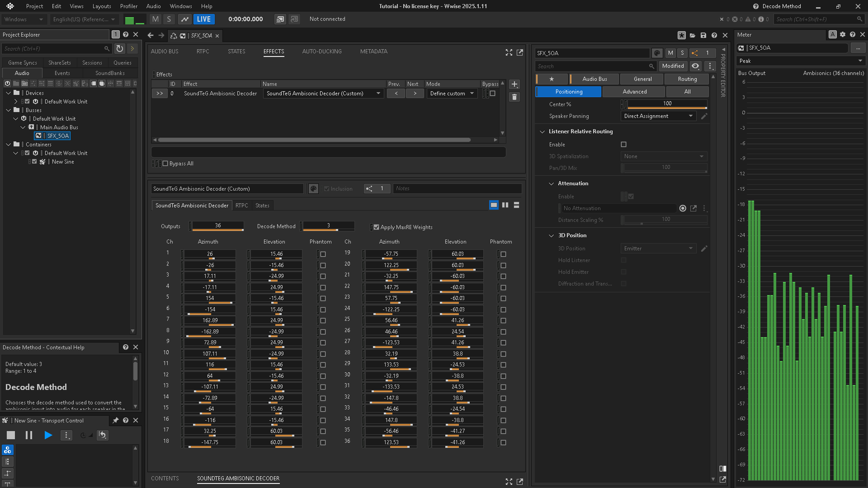Click the remote connect icon in toolbar

coord(280,19)
